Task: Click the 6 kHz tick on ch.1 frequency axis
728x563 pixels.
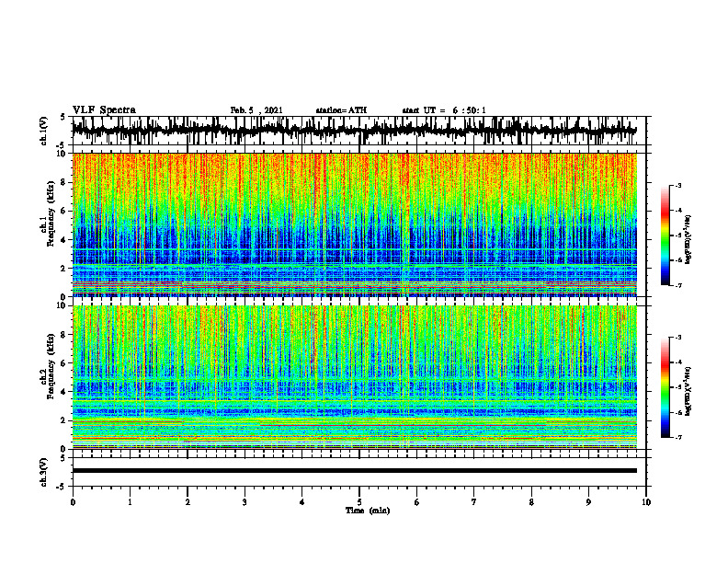Action: click(63, 212)
